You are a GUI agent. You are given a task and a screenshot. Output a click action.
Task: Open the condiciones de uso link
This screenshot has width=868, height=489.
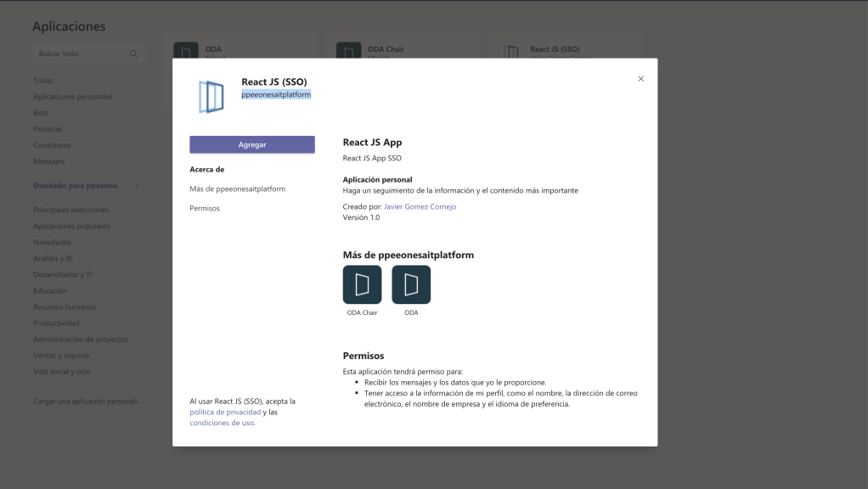[x=221, y=423]
